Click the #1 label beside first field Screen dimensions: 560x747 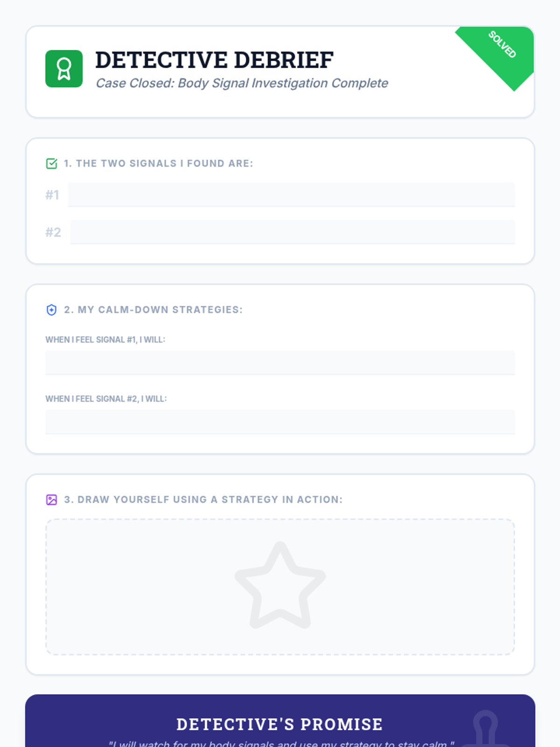[52, 195]
